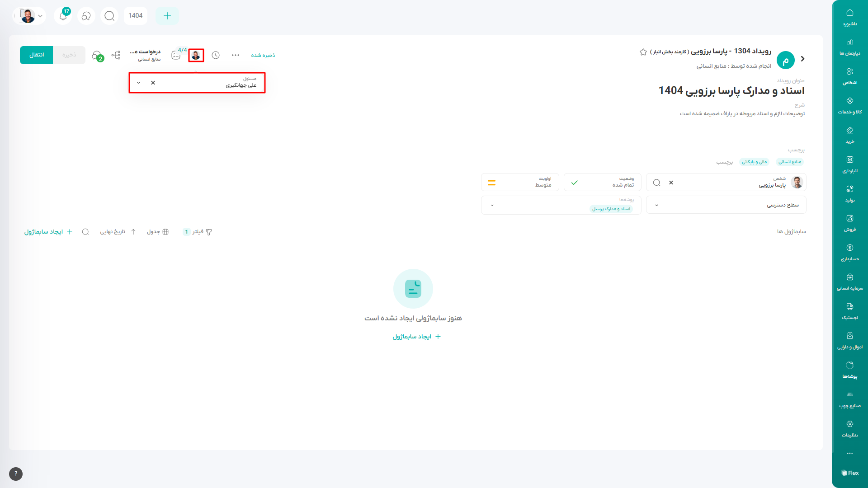
Task: Click the support headset icon
Action: tap(86, 16)
